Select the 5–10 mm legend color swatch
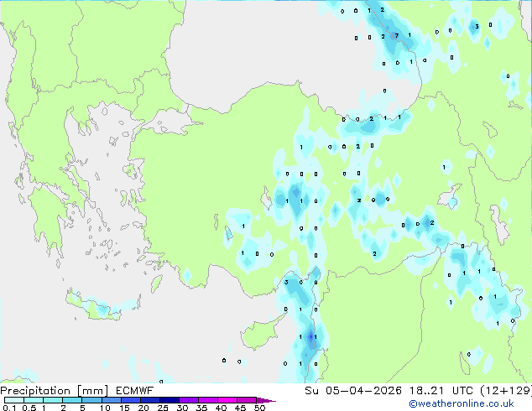532x411 pixels. 92,400
